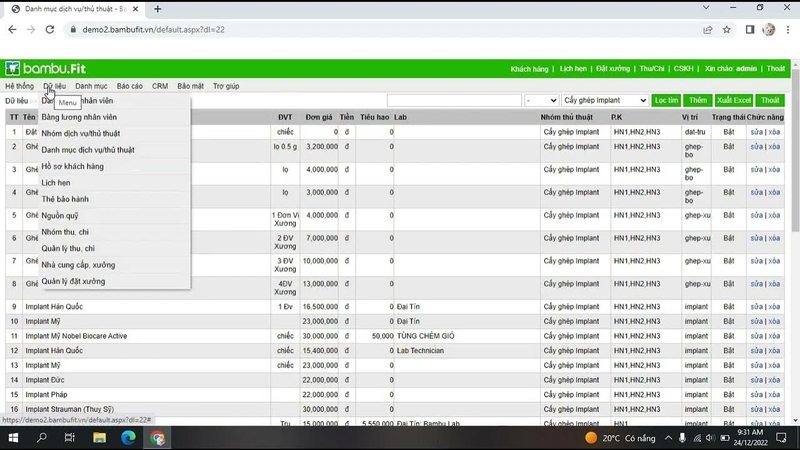Focus the search text input field
800x450 pixels.
[x=454, y=101]
